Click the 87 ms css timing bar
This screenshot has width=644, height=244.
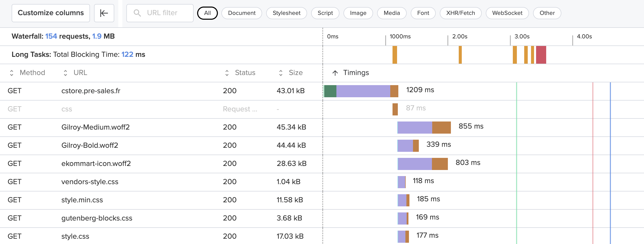tap(395, 109)
